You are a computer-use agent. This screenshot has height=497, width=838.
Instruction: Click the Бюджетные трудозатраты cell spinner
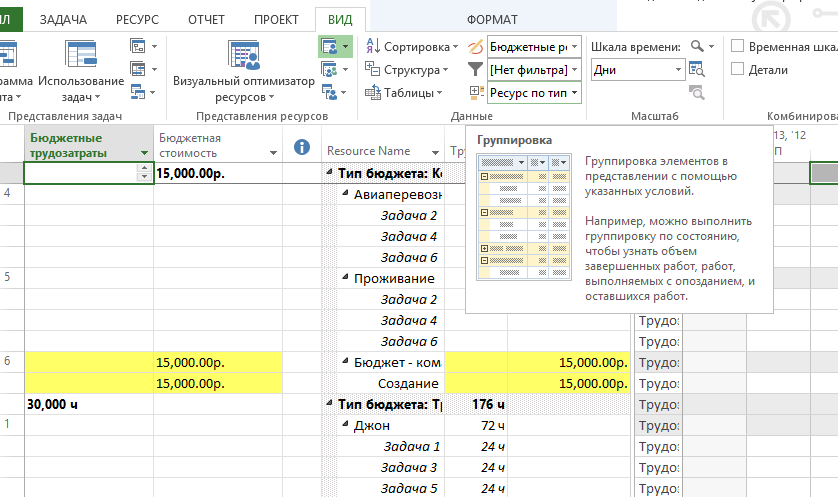click(x=146, y=172)
